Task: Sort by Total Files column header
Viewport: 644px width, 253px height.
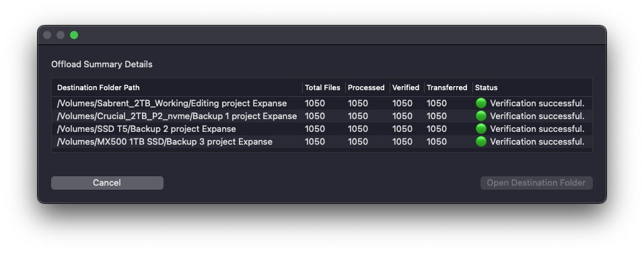Action: [323, 87]
